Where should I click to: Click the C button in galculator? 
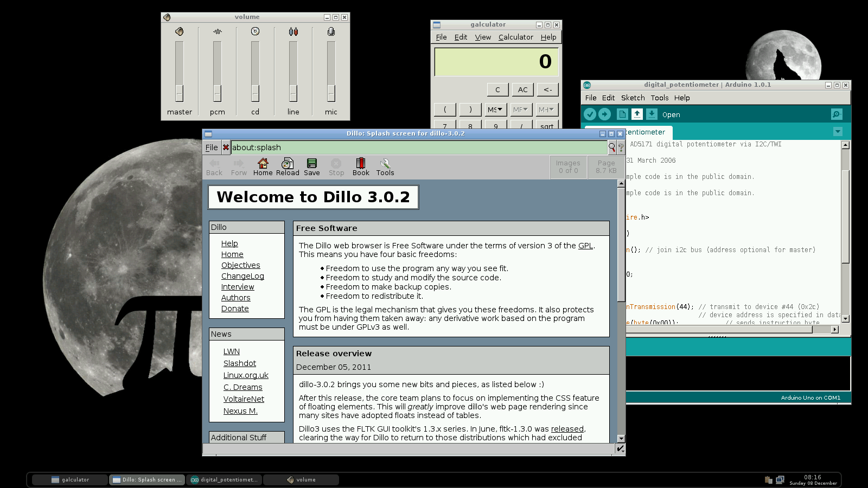coord(497,89)
